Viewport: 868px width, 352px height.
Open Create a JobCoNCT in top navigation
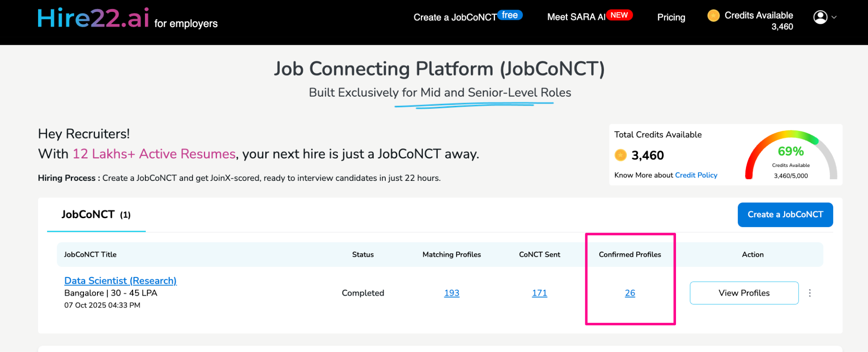click(455, 17)
